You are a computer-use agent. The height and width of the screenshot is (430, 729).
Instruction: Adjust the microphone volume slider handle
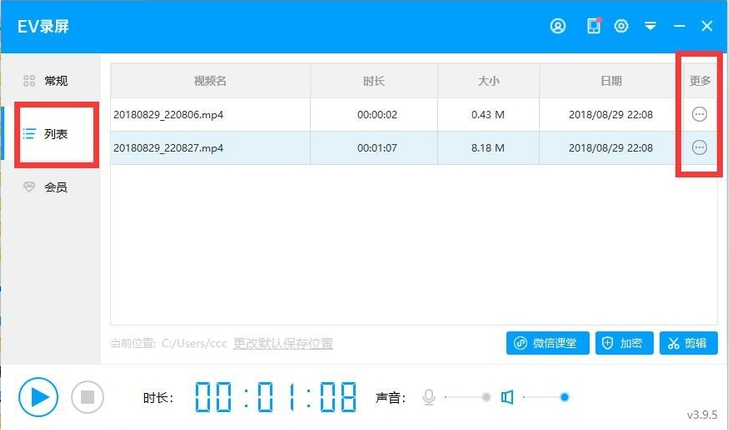[486, 397]
